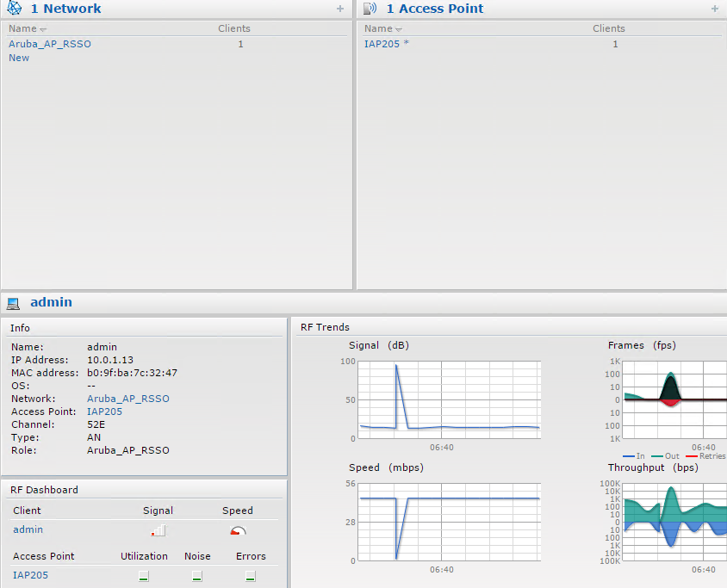Open the Aruba_AP_RSSO network link
Viewport: 727px width, 588px height.
click(49, 44)
